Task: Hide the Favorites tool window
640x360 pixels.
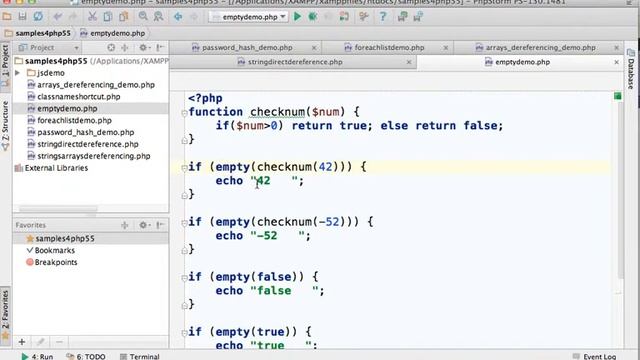Action: [160, 225]
